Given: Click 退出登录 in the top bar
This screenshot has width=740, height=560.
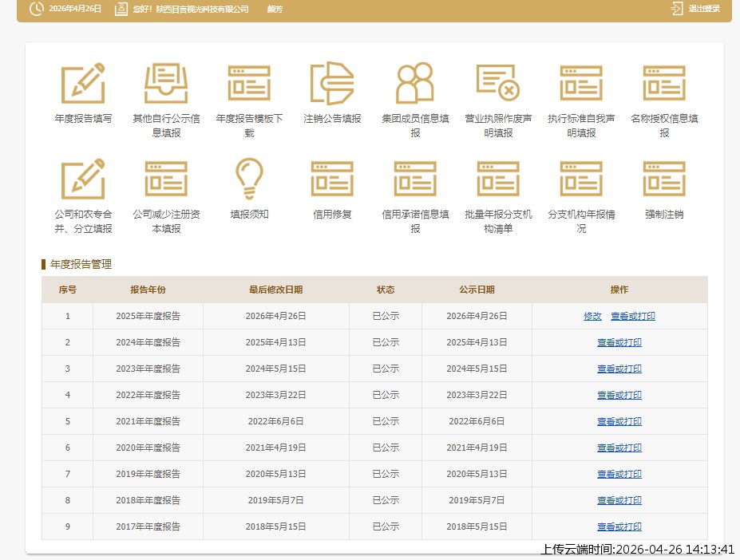Looking at the screenshot, I should click(x=702, y=9).
